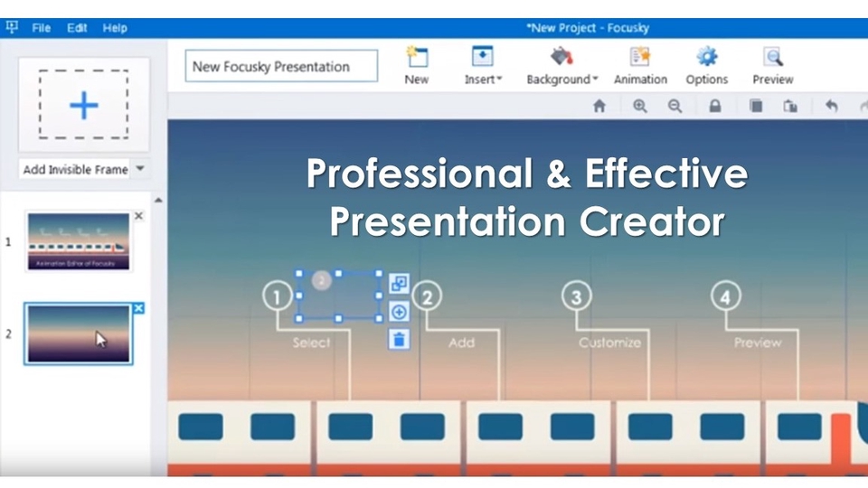Image resolution: width=868 pixels, height=488 pixels.
Task: Click the Focusky app logo icon
Action: pyautogui.click(x=12, y=26)
